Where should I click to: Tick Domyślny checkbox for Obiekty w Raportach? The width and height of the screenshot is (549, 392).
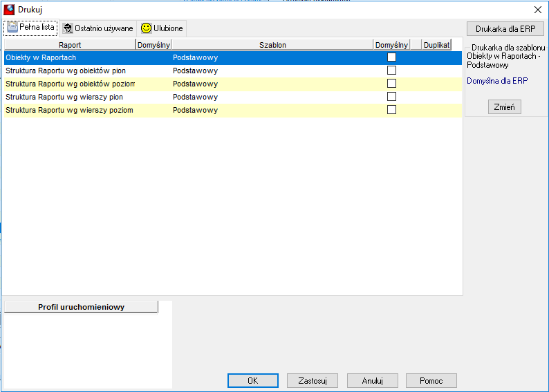pos(391,57)
